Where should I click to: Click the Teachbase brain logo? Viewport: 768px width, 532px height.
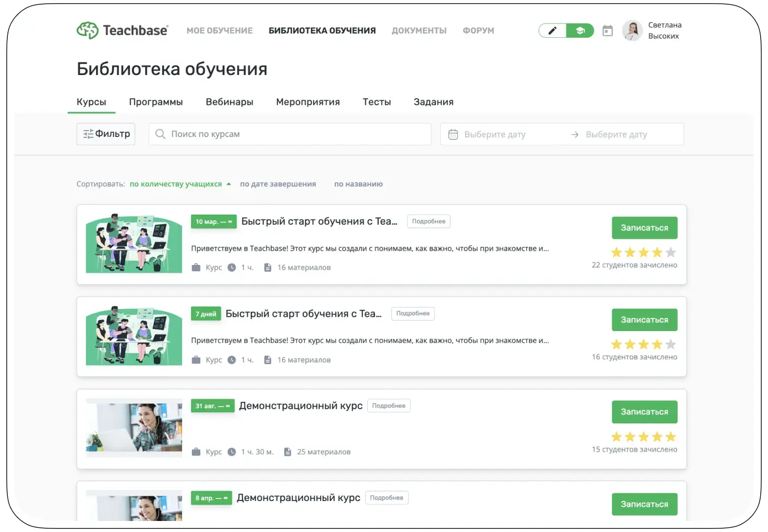88,30
